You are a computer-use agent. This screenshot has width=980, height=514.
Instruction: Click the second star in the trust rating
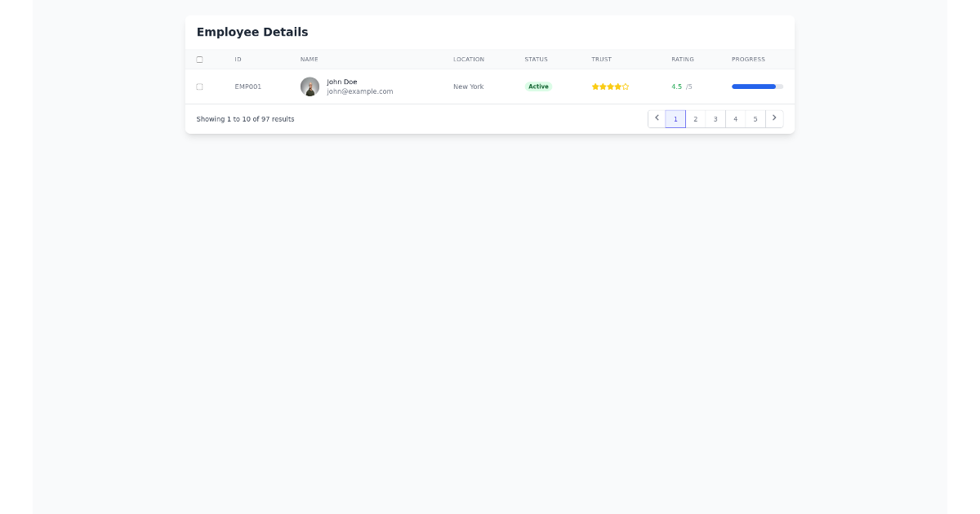[603, 86]
